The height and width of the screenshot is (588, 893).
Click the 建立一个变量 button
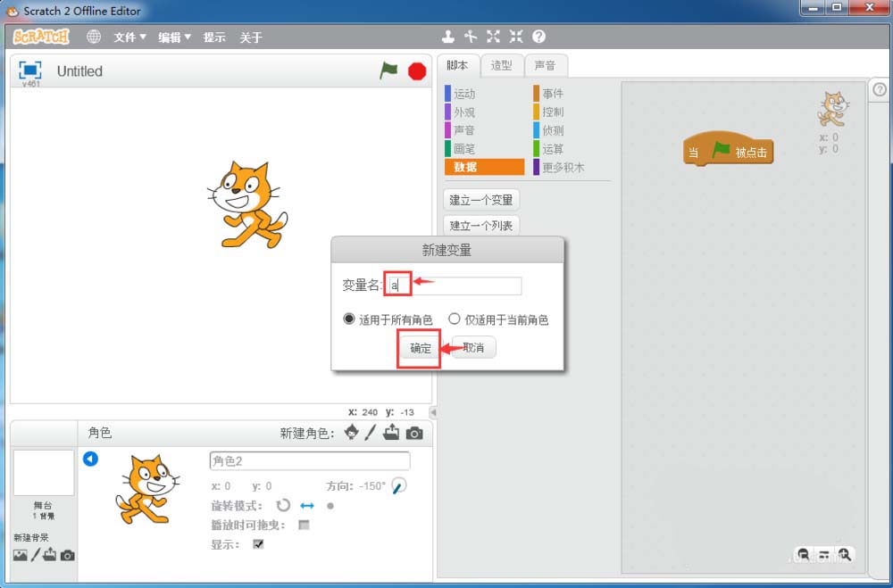click(481, 200)
